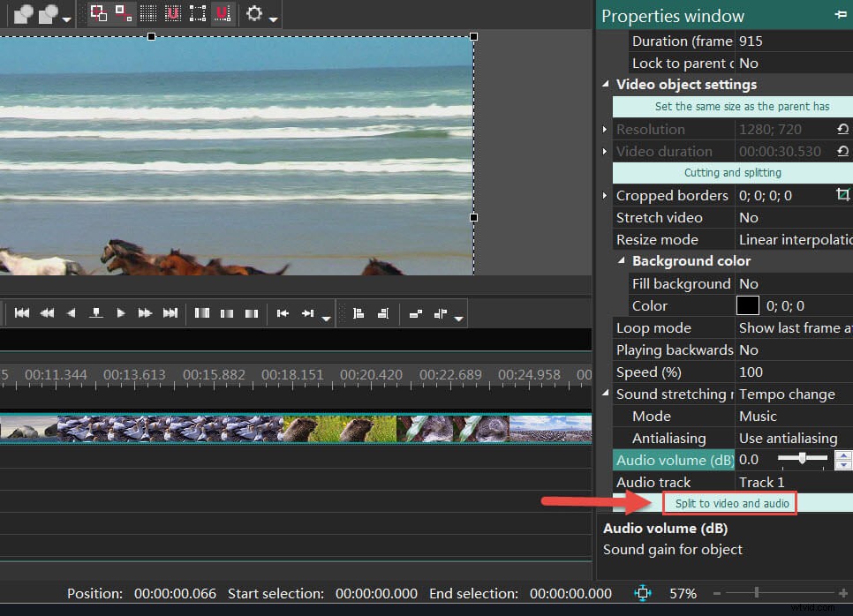Click the jump to next scene icon
The height and width of the screenshot is (616, 853).
308,313
